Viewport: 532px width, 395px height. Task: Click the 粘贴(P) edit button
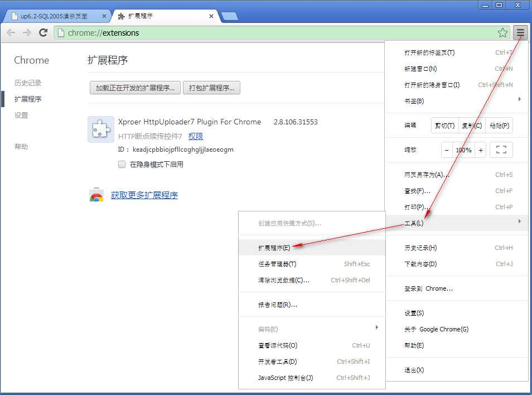[499, 126]
